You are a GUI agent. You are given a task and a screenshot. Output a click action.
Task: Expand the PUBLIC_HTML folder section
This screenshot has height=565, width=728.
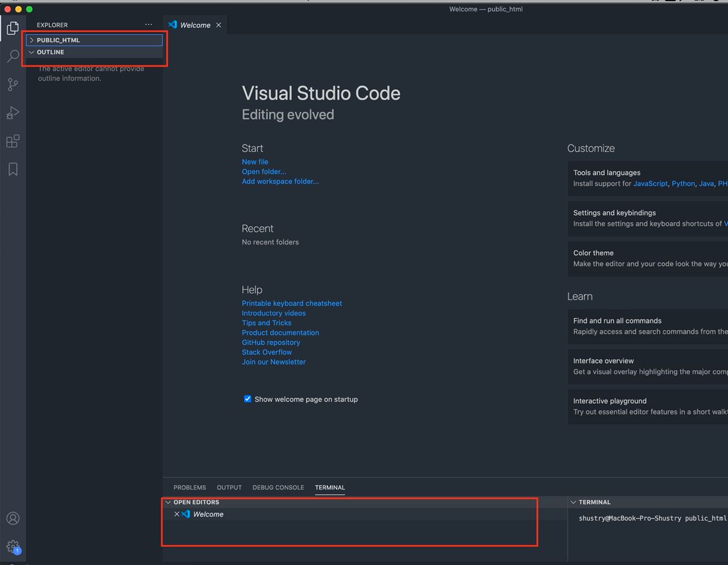[58, 40]
